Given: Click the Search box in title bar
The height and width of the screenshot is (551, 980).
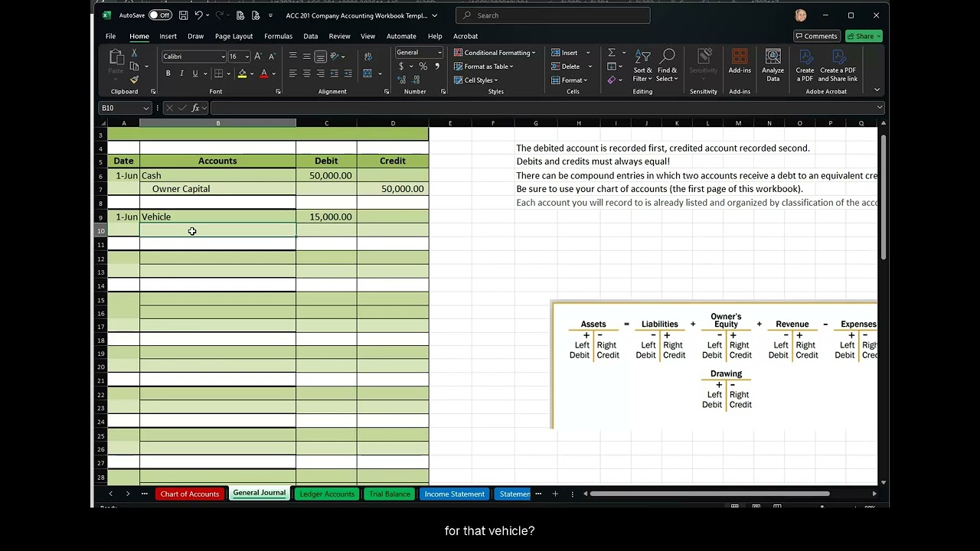Looking at the screenshot, I should coord(553,15).
